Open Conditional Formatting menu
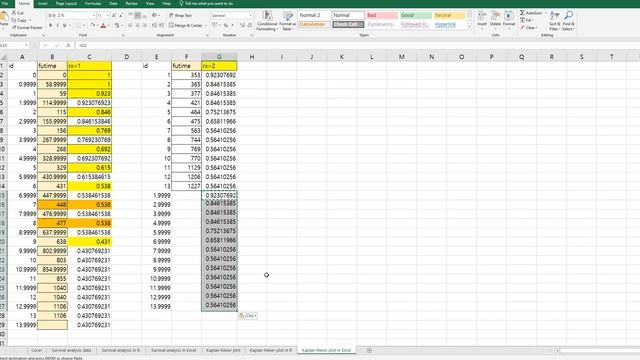The width and height of the screenshot is (640, 360). coord(267,21)
